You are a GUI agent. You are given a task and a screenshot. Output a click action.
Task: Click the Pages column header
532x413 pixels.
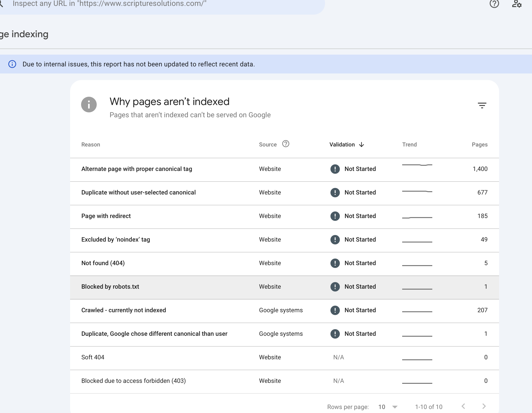pyautogui.click(x=479, y=145)
